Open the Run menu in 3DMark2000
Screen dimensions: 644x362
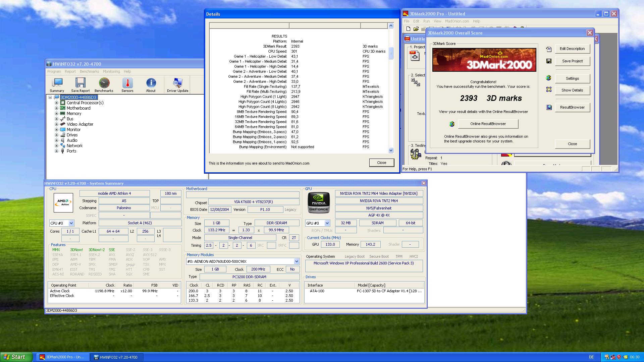426,21
